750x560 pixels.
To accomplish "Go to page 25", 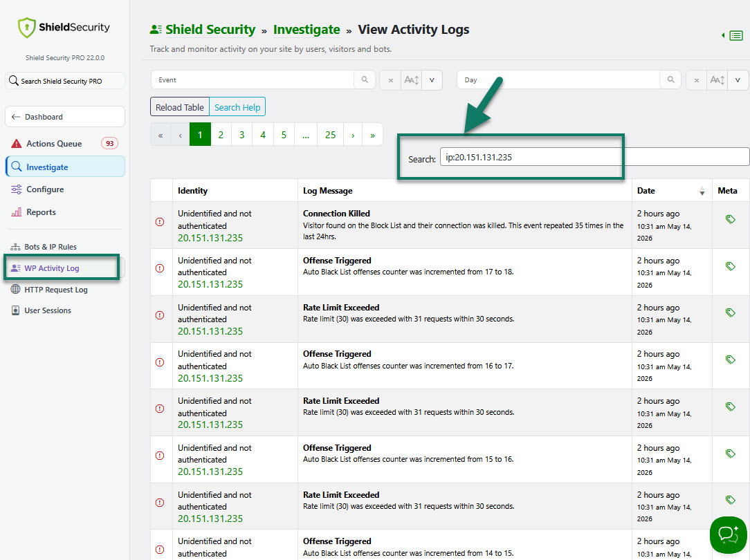I will pyautogui.click(x=331, y=136).
